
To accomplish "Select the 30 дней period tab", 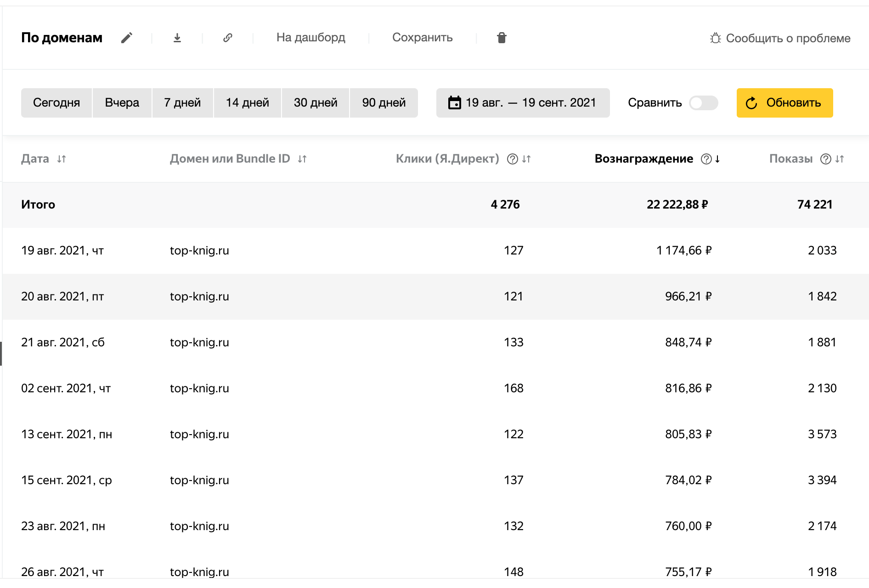I will click(x=316, y=103).
